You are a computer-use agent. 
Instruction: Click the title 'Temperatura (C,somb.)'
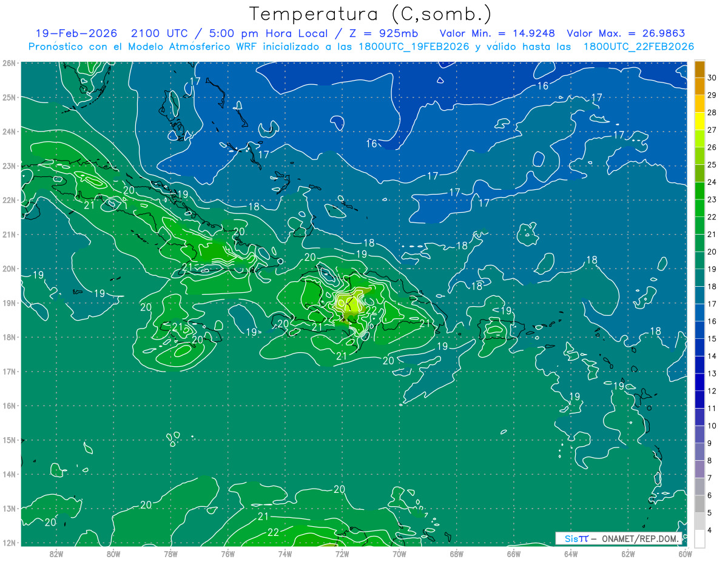click(x=370, y=14)
